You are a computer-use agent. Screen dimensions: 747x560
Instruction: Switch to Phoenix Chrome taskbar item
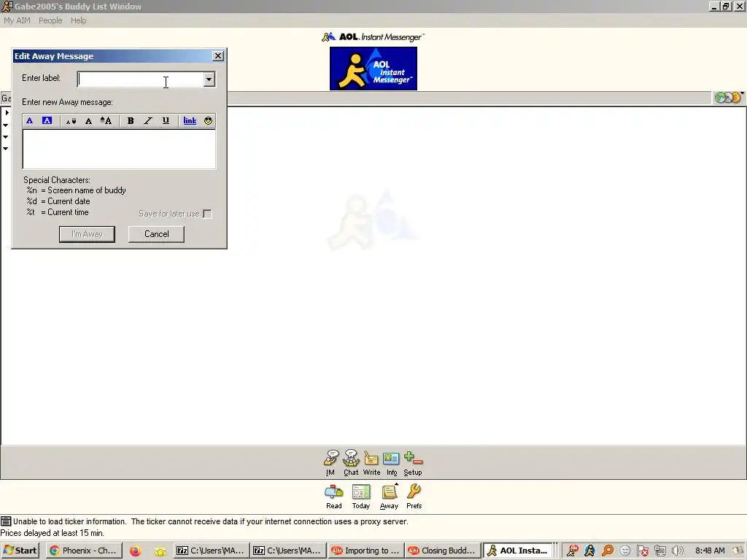click(85, 551)
